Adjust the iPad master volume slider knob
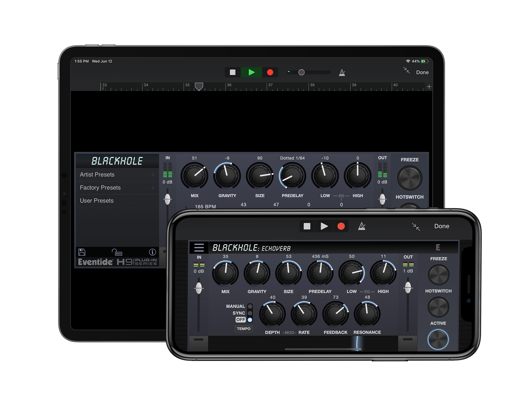This screenshot has width=532, height=399. (301, 72)
